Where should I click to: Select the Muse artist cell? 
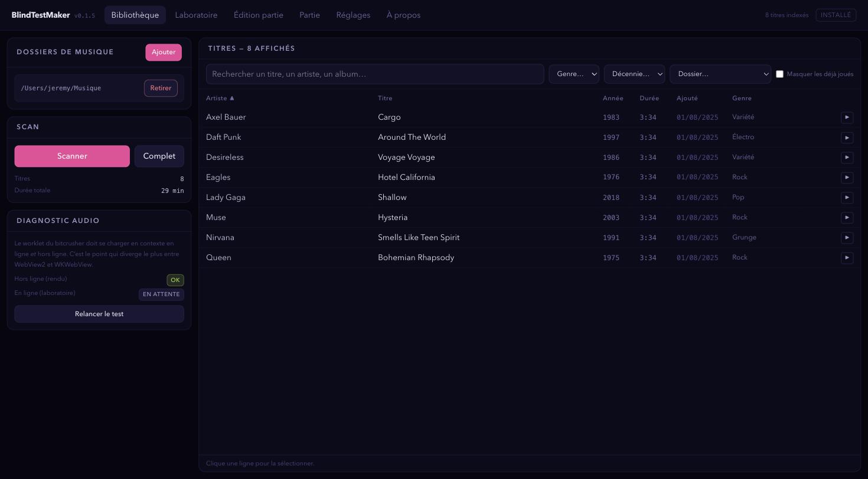[x=216, y=218]
